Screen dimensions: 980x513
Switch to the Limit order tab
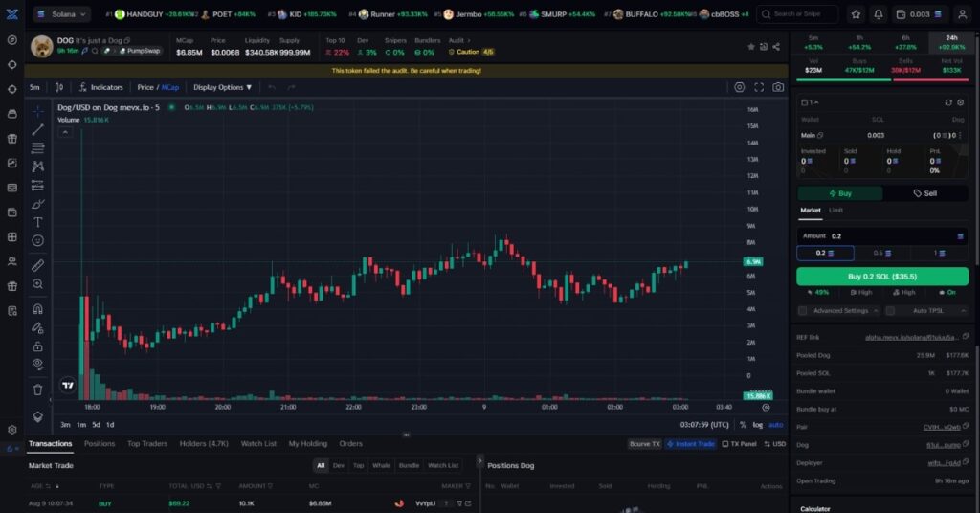[x=835, y=210]
